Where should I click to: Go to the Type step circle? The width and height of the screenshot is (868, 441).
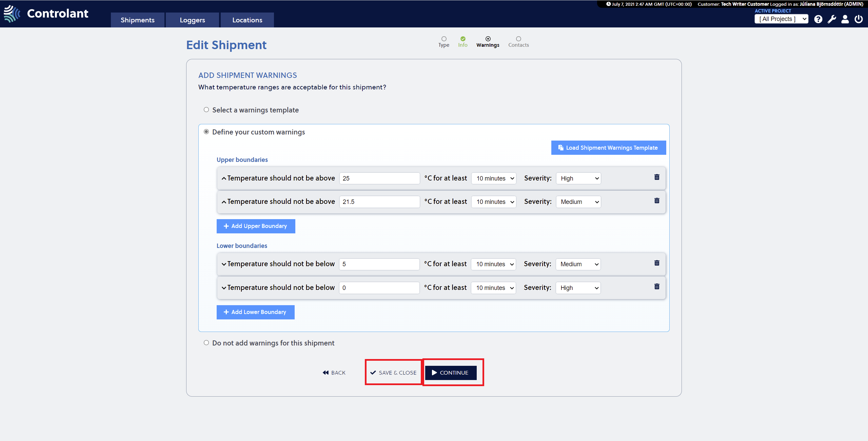tap(444, 39)
